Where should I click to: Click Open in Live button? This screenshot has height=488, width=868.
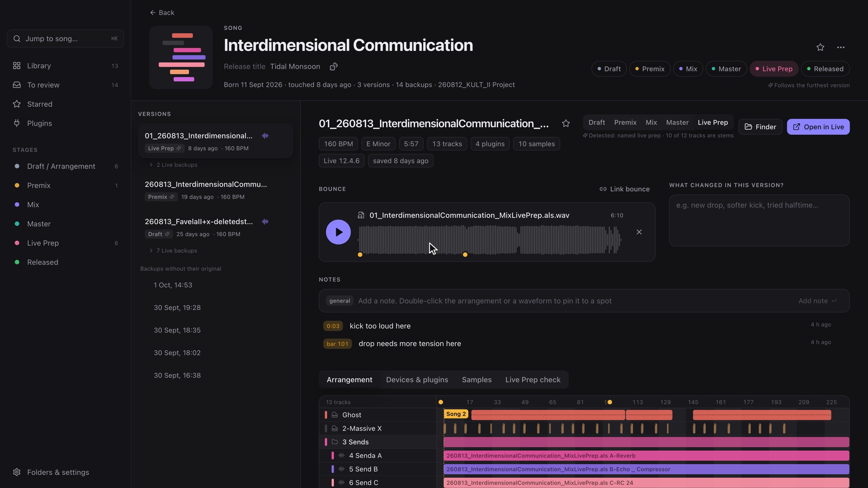coord(818,127)
